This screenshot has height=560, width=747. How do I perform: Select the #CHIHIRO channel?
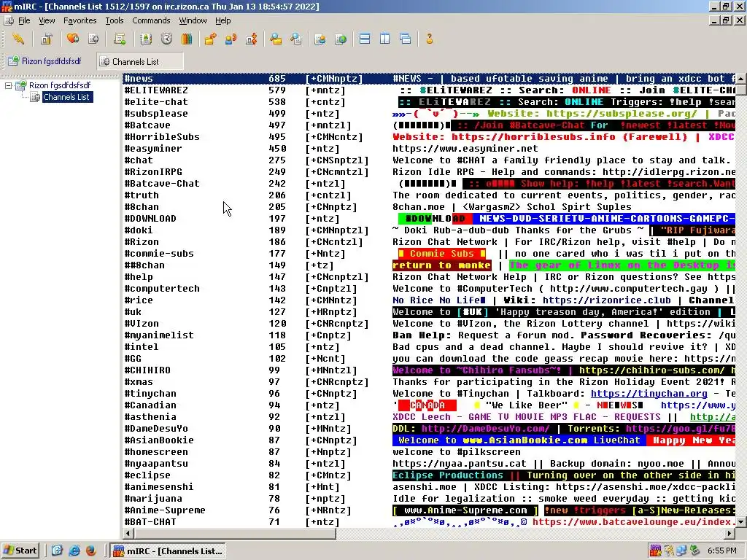click(429, 370)
